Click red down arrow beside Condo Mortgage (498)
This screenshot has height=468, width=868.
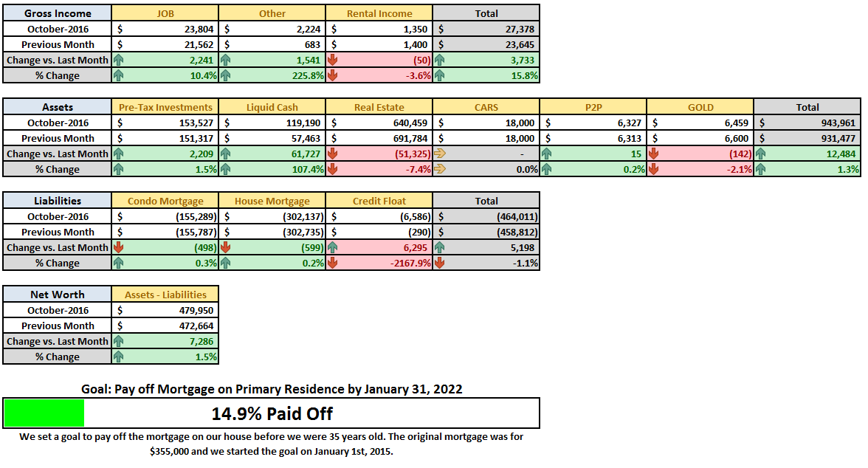(x=118, y=247)
